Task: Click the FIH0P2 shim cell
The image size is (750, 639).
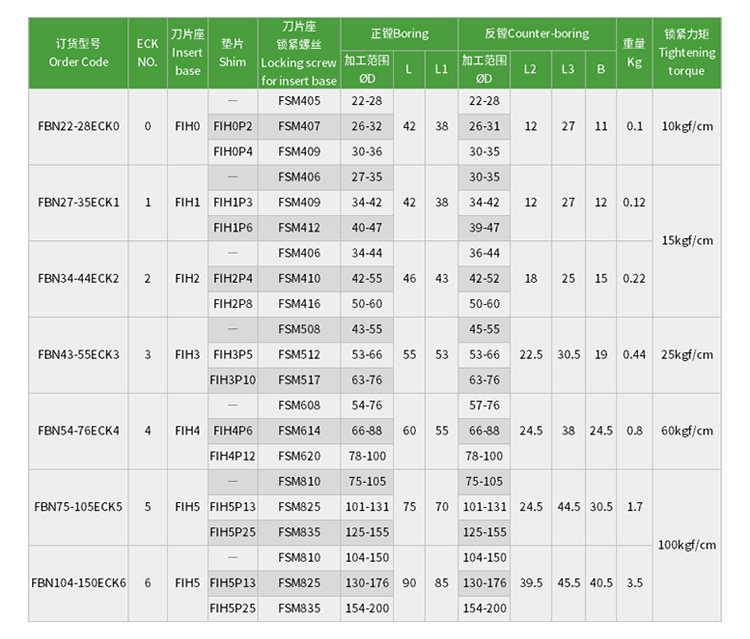Action: [x=233, y=127]
